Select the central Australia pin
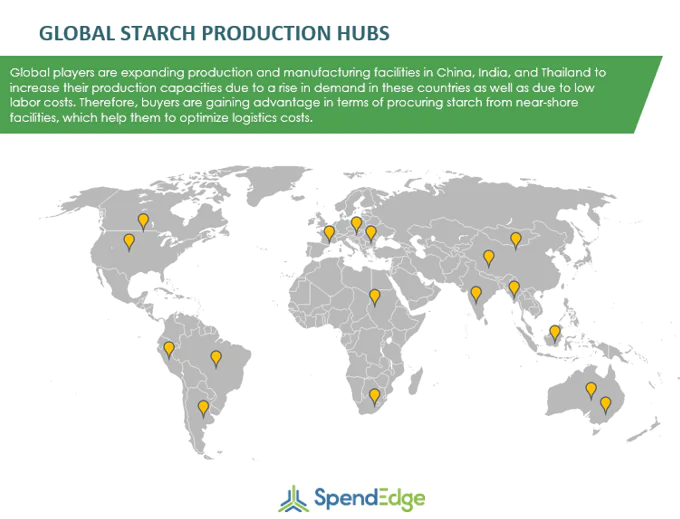Viewport: 680px width, 519px height. click(591, 391)
